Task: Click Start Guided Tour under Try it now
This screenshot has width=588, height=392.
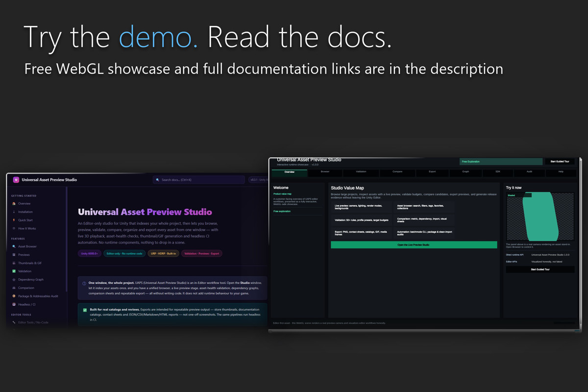Action: coord(540,269)
